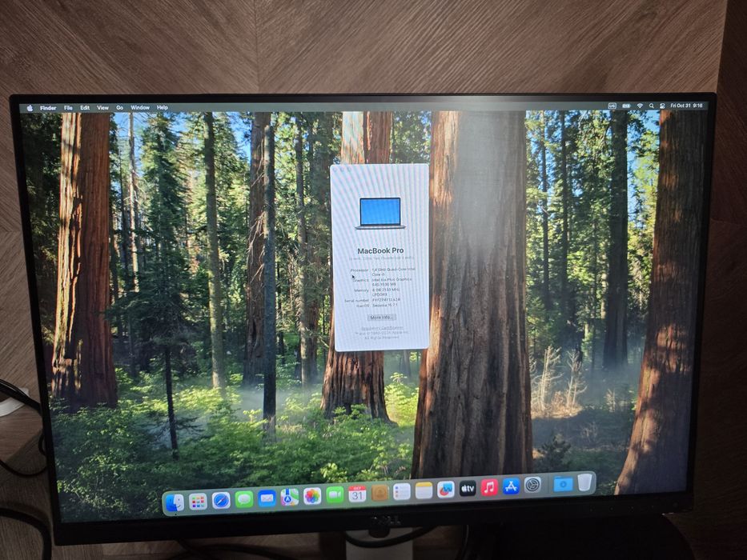Viewport: 747px width, 560px height.
Task: Open the Downloads folder in dock
Action: pos(563,484)
